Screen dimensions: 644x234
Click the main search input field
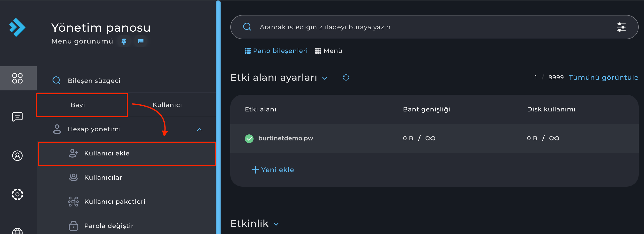(x=425, y=27)
